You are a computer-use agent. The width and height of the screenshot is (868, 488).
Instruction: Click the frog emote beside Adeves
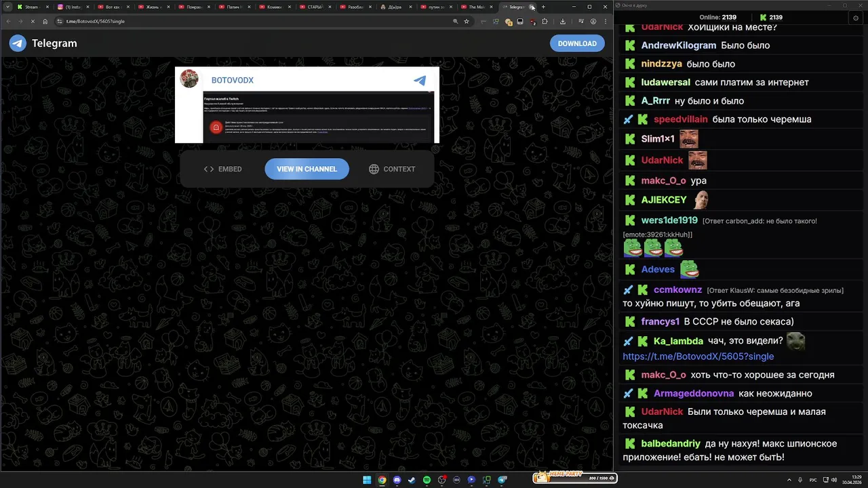690,269
